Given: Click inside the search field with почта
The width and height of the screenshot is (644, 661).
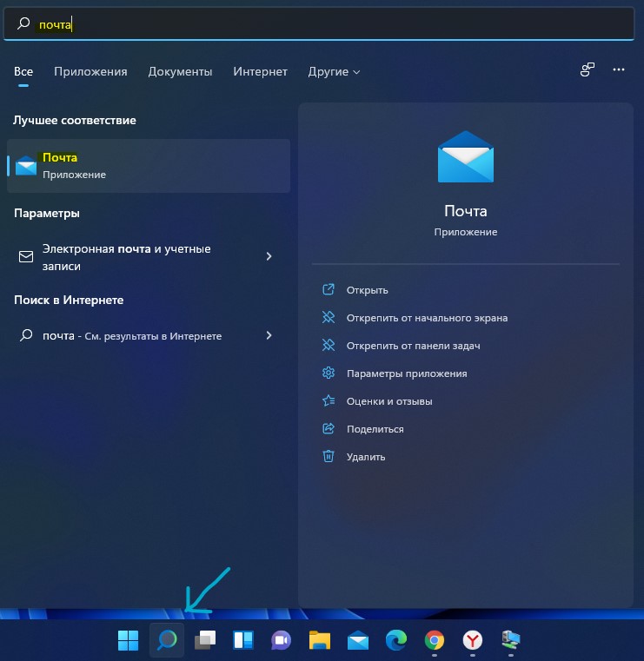Looking at the screenshot, I should click(x=319, y=23).
